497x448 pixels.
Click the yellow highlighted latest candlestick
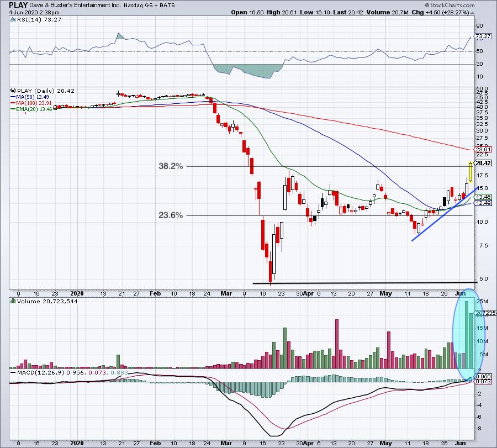tap(470, 172)
